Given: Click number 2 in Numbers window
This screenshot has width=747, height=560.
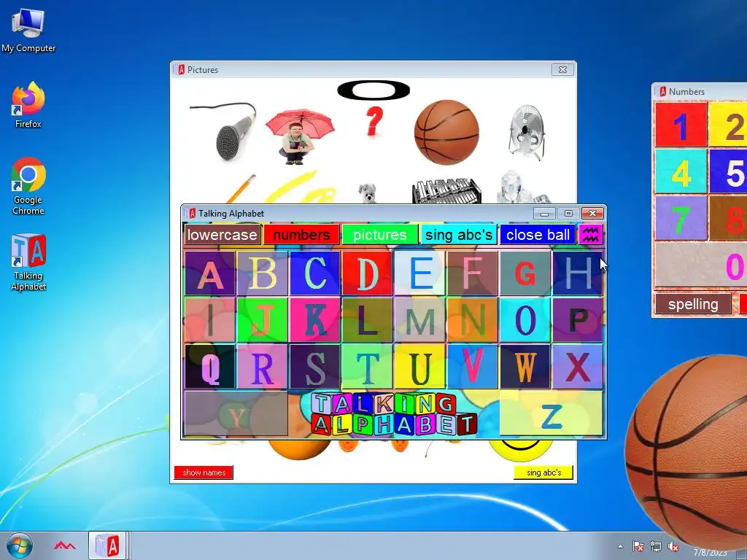Looking at the screenshot, I should [x=728, y=125].
